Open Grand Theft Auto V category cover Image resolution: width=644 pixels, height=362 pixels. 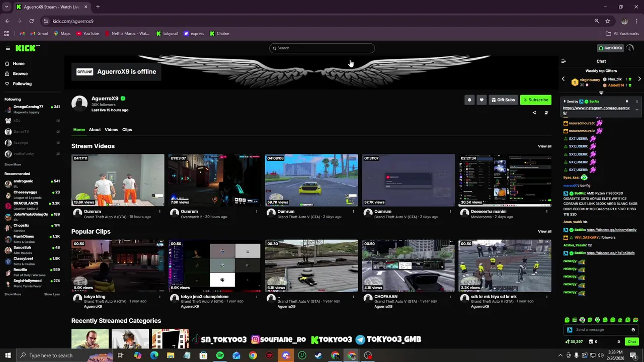pyautogui.click(x=90, y=339)
